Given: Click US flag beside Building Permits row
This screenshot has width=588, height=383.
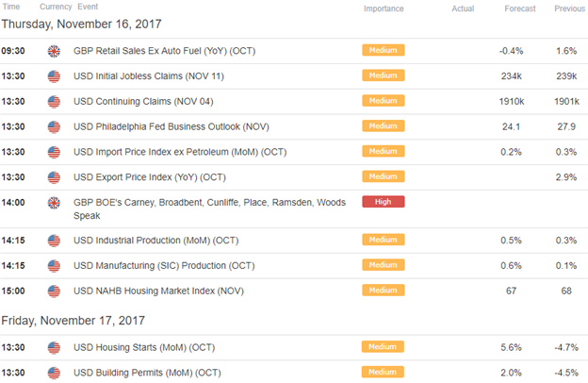Looking at the screenshot, I should tap(54, 373).
